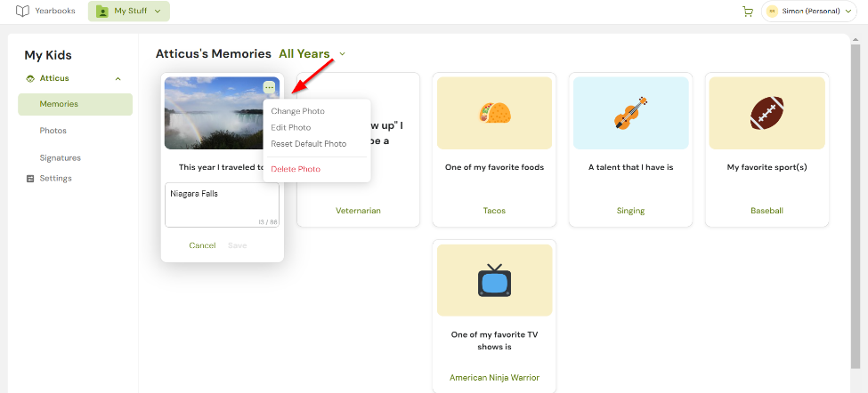868x393 pixels.
Task: Open the shopping cart icon
Action: [747, 12]
